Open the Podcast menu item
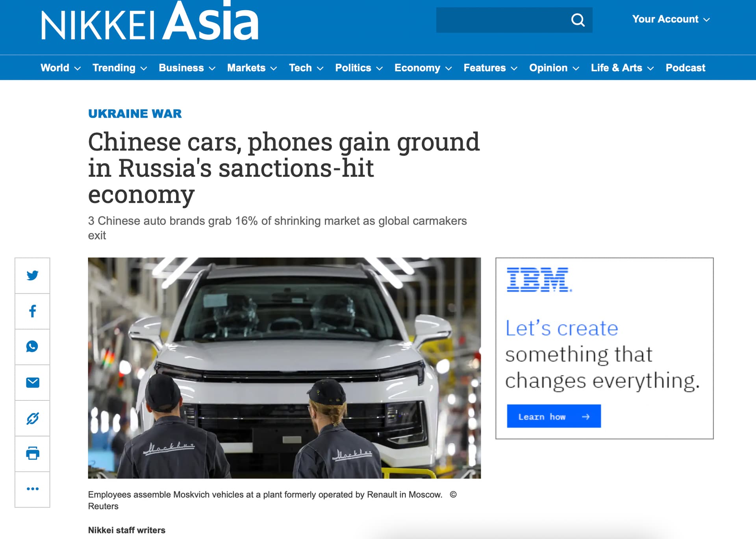This screenshot has height=539, width=756. pos(685,68)
